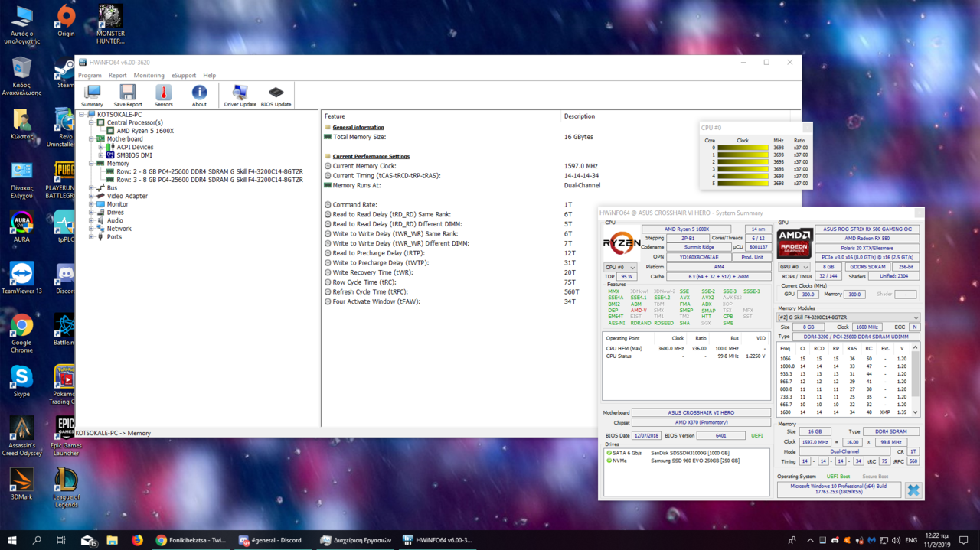Open the Monitoring menu
This screenshot has width=980, height=550.
click(x=149, y=76)
